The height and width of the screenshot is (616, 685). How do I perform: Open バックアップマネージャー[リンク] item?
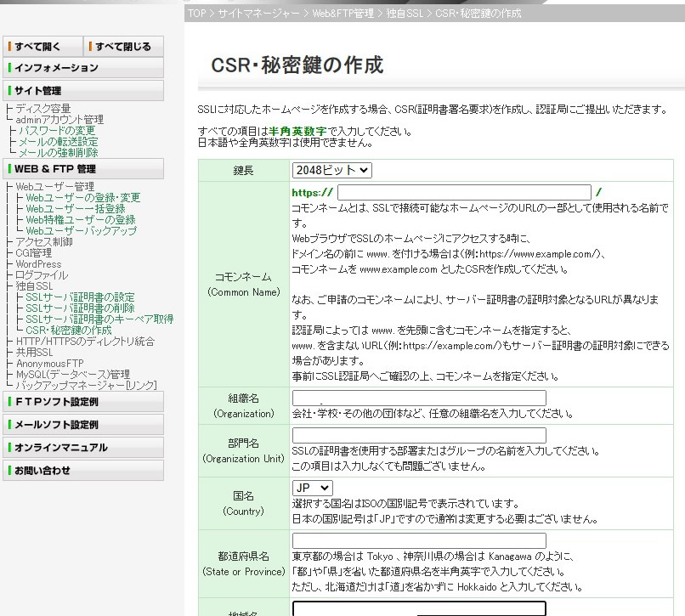(86, 386)
